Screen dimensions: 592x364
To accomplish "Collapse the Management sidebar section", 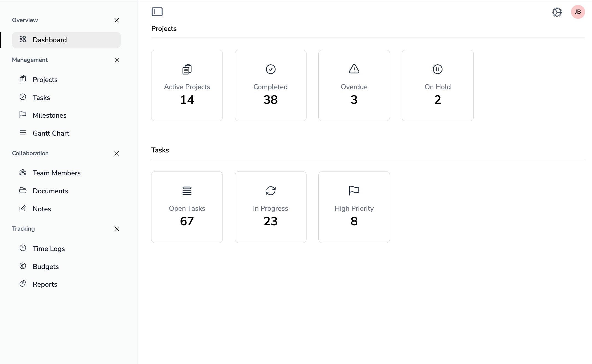I will coord(117,60).
